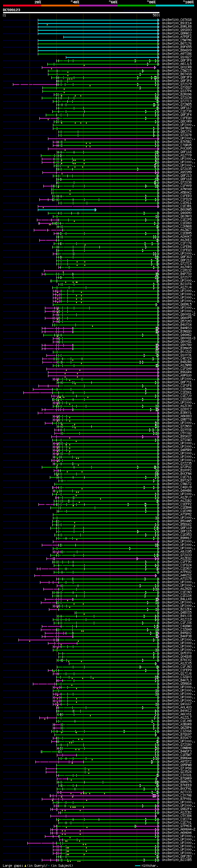
Task: Select the UniRef100_B9F655 label
Action: [177, 47]
